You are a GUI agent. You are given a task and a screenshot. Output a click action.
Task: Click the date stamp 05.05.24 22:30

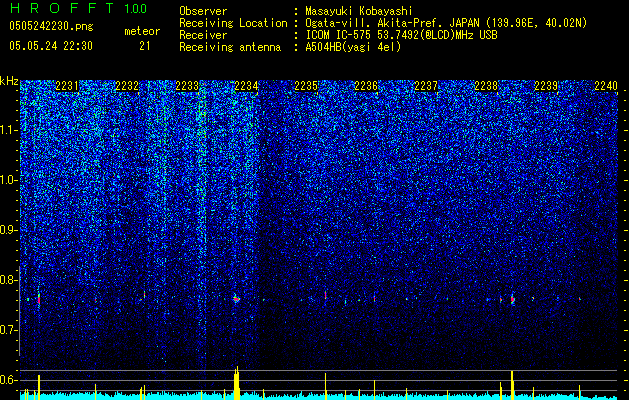51,46
